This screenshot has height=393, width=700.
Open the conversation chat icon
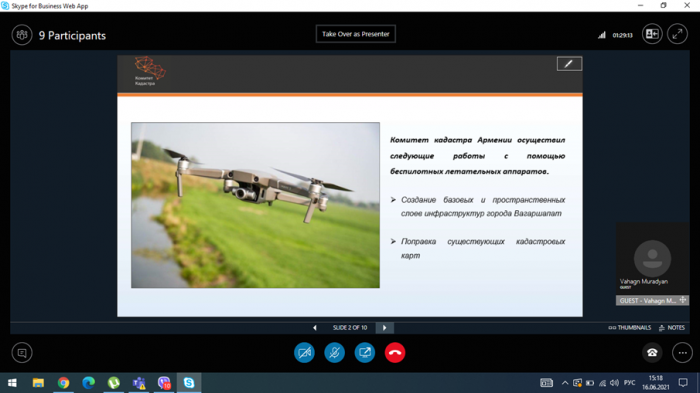(22, 353)
